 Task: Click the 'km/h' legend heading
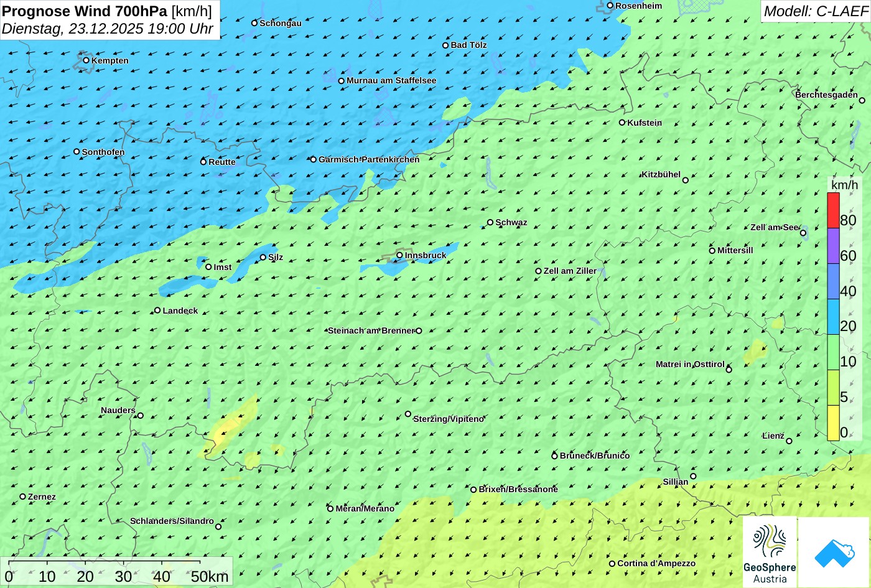pyautogui.click(x=844, y=185)
